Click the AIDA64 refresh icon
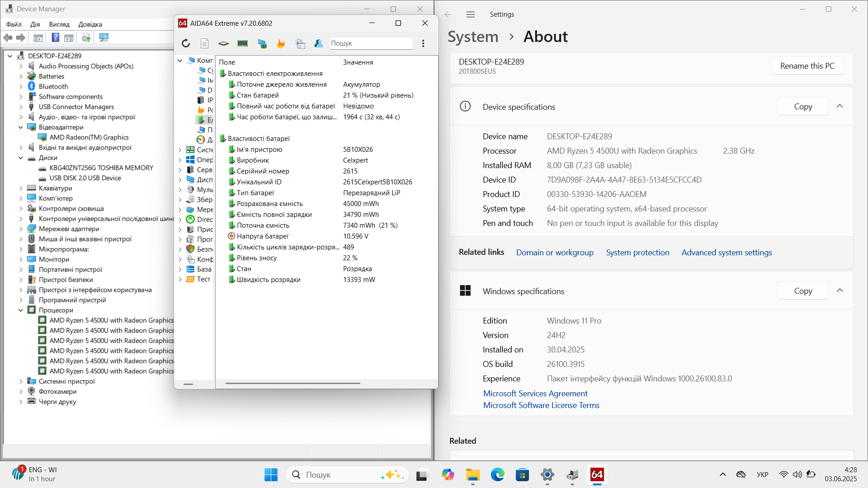Image resolution: width=868 pixels, height=488 pixels. coord(186,43)
